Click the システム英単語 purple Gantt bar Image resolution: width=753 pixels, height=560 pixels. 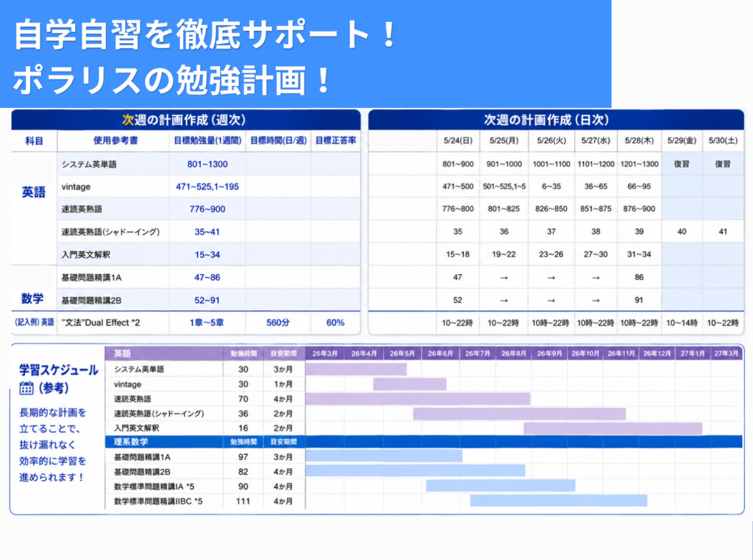(x=356, y=369)
